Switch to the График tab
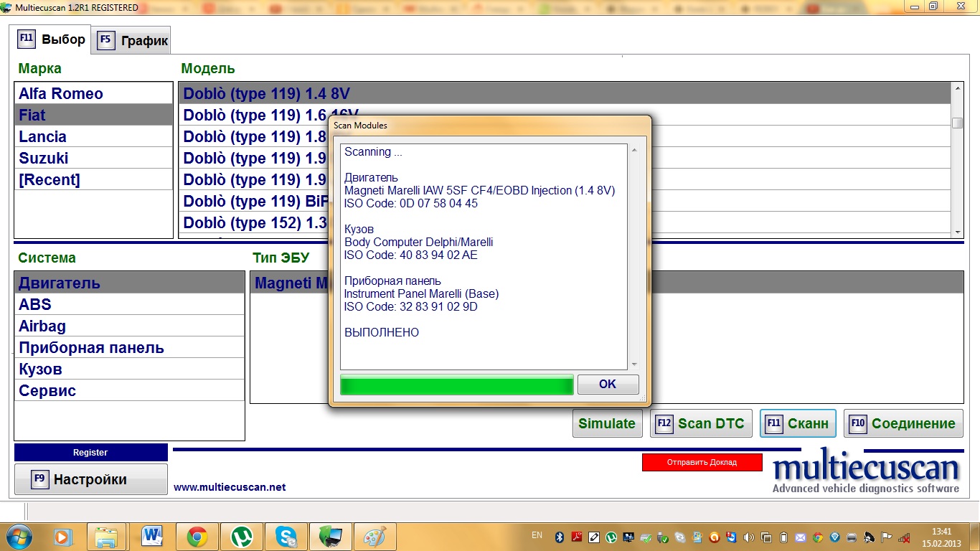Viewport: 980px width, 551px height. [133, 40]
